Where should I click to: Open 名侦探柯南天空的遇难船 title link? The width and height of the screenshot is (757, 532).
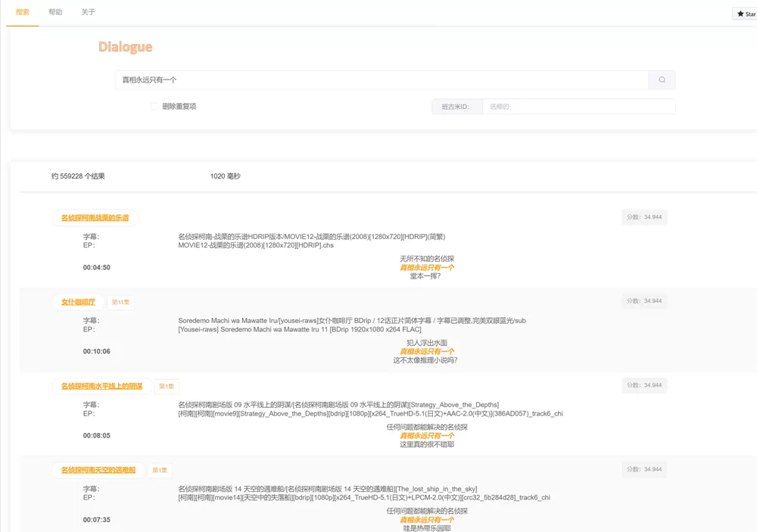(x=98, y=470)
